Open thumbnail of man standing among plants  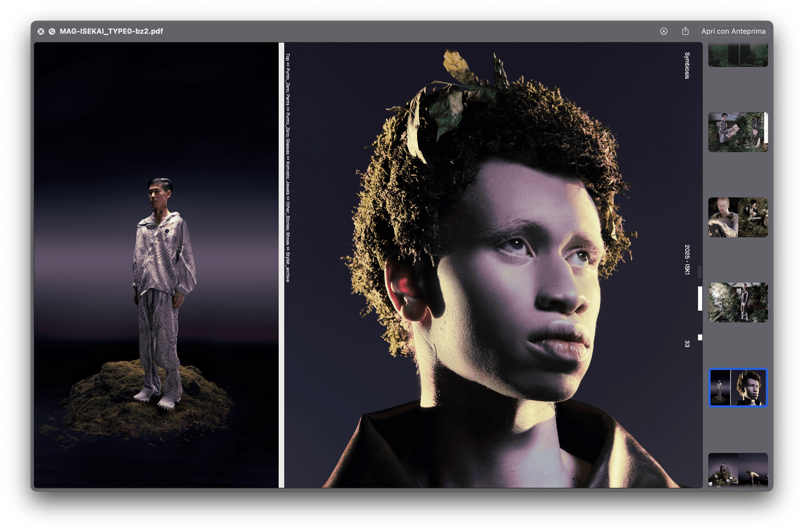[738, 302]
